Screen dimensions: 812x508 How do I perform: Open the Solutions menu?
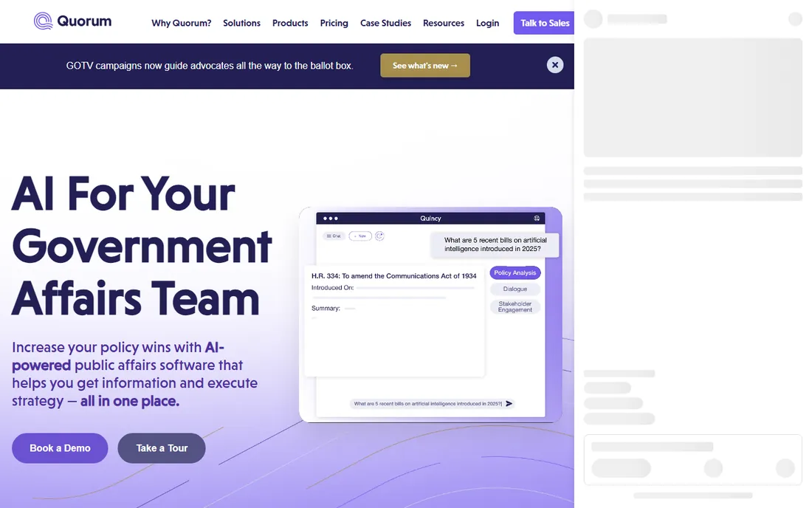click(x=242, y=24)
